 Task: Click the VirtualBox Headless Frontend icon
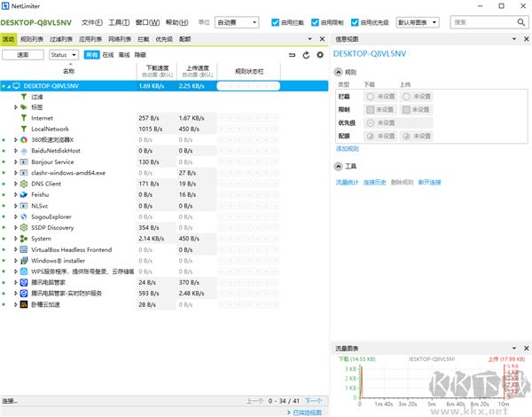click(24, 249)
